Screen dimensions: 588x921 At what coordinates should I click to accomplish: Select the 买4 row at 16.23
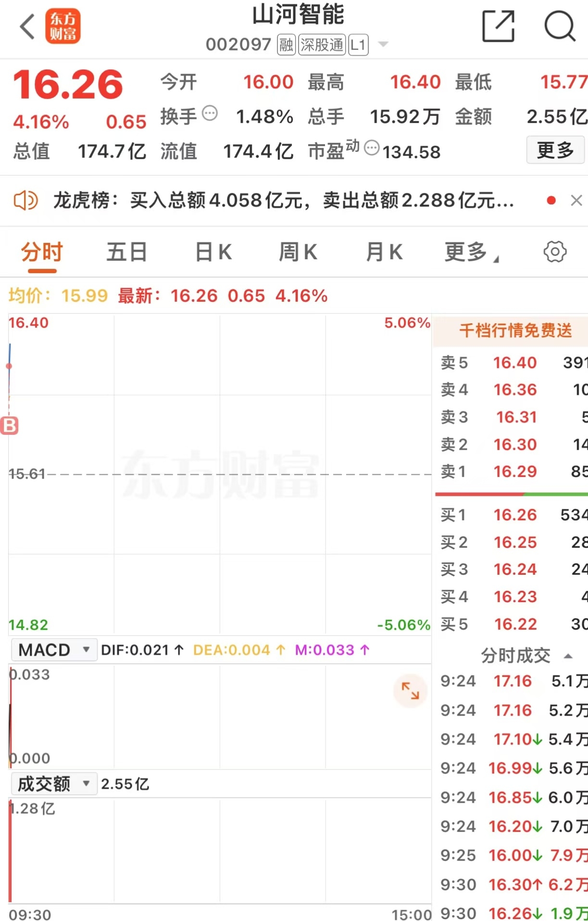coord(511,597)
